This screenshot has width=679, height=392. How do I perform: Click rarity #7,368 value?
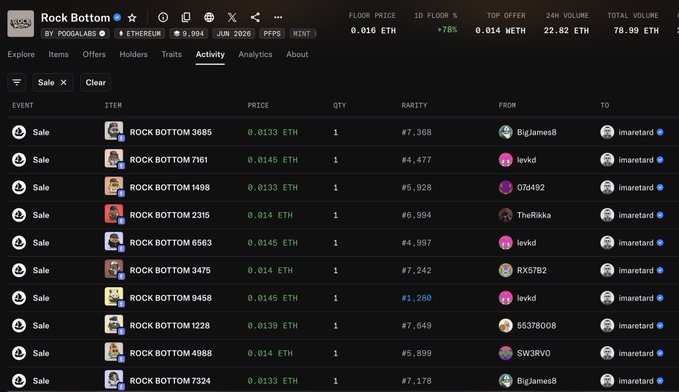tap(416, 133)
